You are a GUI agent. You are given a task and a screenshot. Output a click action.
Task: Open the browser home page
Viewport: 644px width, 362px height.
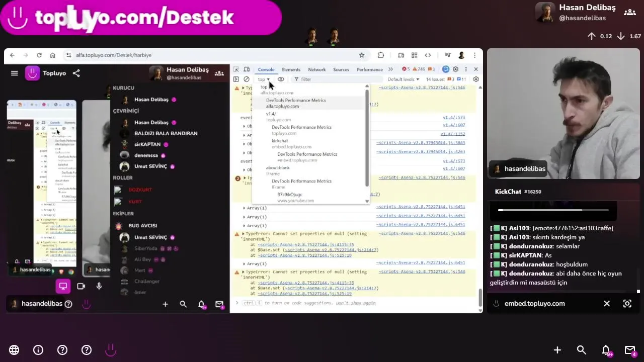[x=52, y=55]
